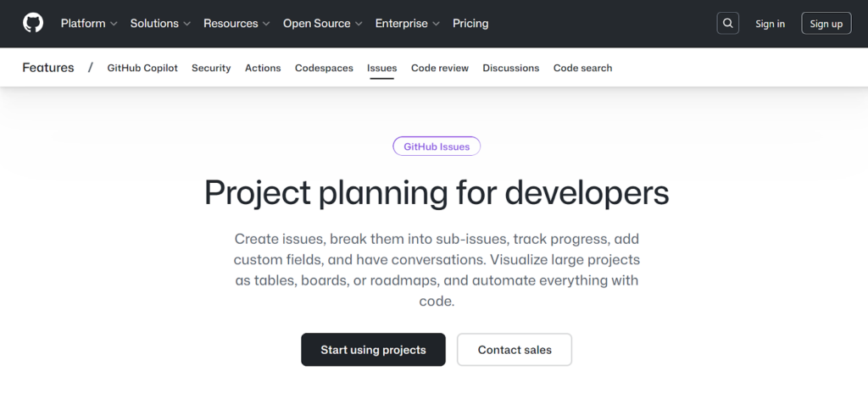Screen dimensions: 868x415
Task: Go to the Pricing page
Action: (x=470, y=24)
